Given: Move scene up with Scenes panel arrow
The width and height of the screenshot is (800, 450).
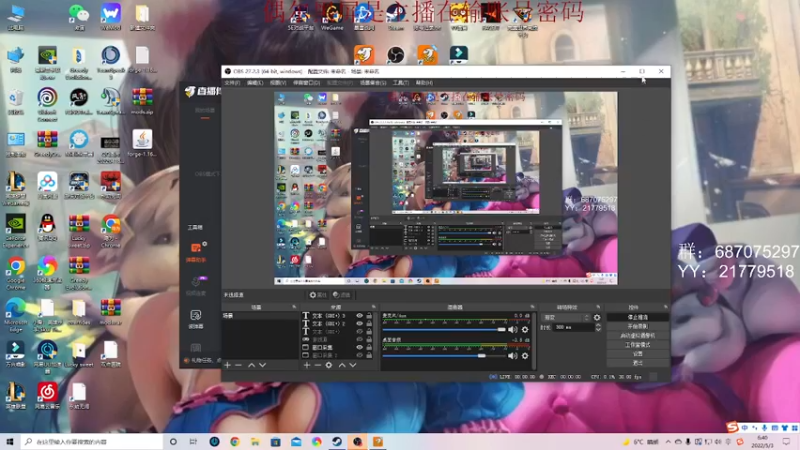Looking at the screenshot, I should tap(252, 365).
